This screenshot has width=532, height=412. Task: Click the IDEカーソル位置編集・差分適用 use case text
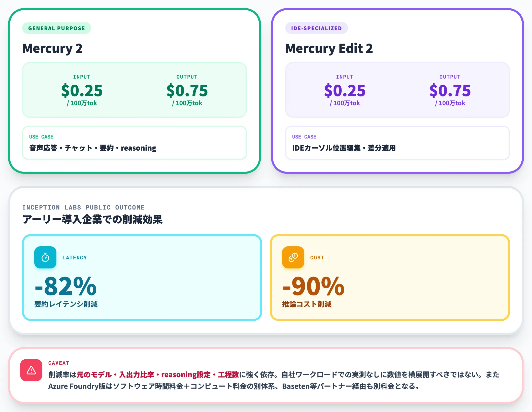click(x=344, y=148)
